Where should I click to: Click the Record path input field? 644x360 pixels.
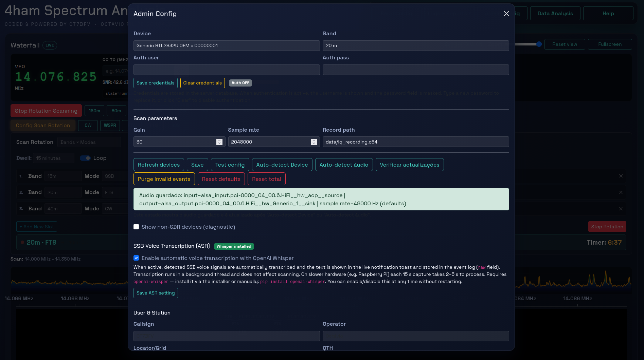click(416, 142)
